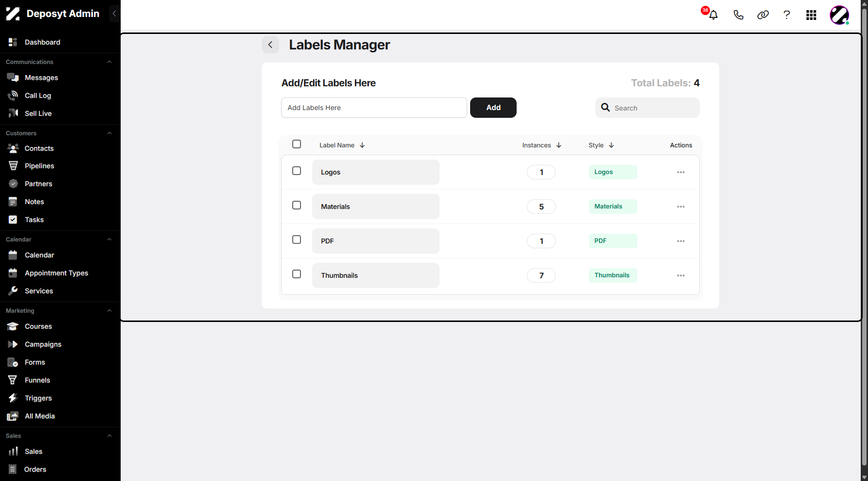868x481 pixels.
Task: Open the notifications bell icon
Action: click(713, 15)
